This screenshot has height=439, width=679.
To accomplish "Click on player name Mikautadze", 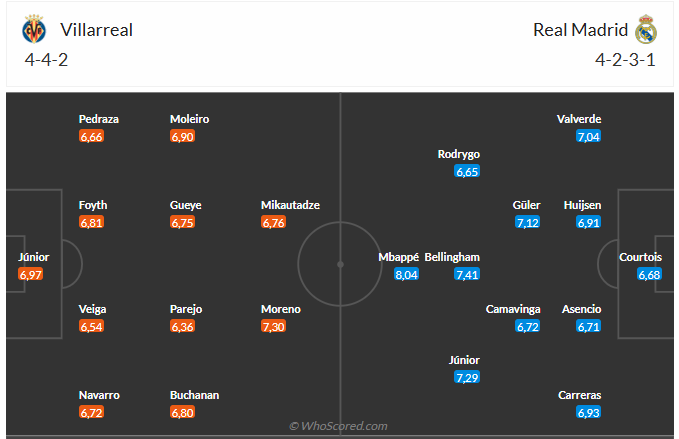I will pos(290,205).
